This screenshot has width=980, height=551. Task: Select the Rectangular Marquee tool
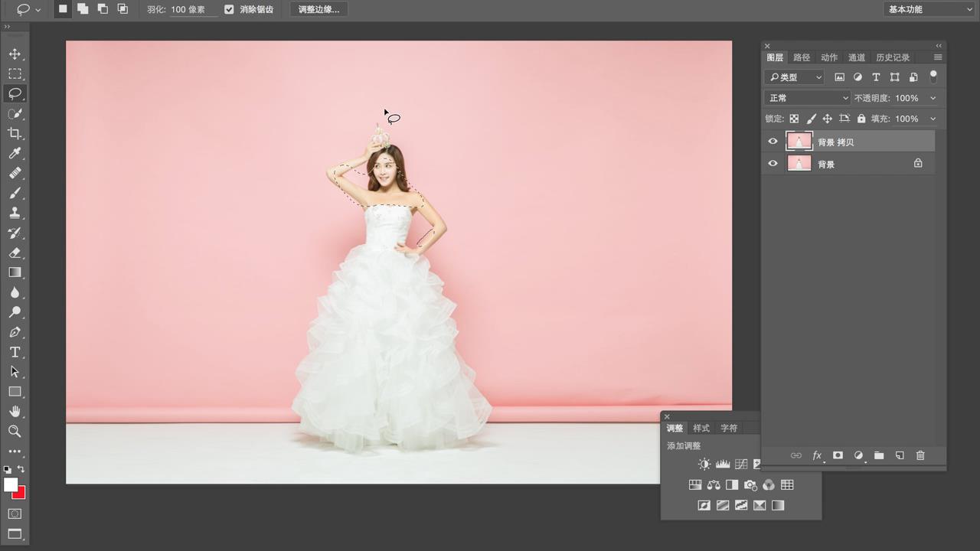(x=15, y=74)
